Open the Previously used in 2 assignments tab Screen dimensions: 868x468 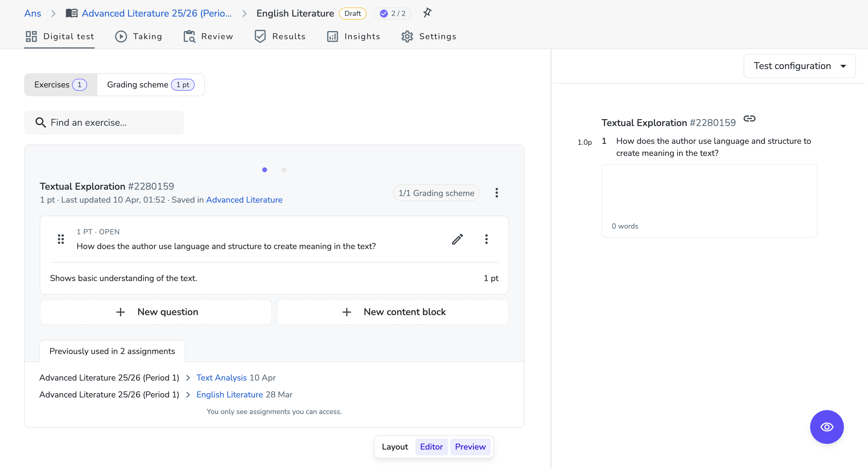pyautogui.click(x=112, y=351)
